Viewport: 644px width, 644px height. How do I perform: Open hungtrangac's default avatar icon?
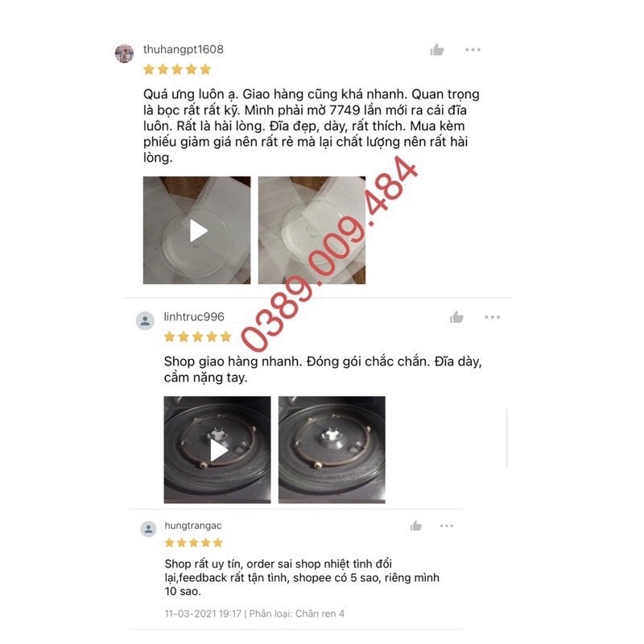tap(148, 529)
